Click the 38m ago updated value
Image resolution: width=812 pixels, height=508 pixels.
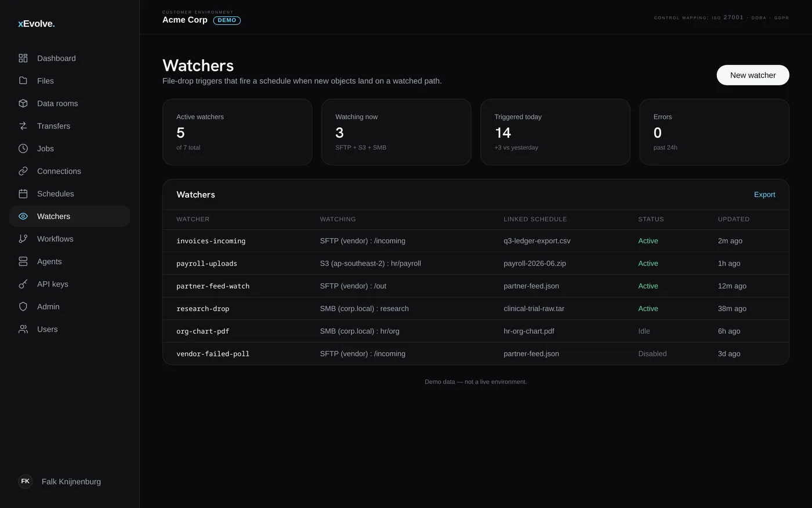(x=732, y=309)
